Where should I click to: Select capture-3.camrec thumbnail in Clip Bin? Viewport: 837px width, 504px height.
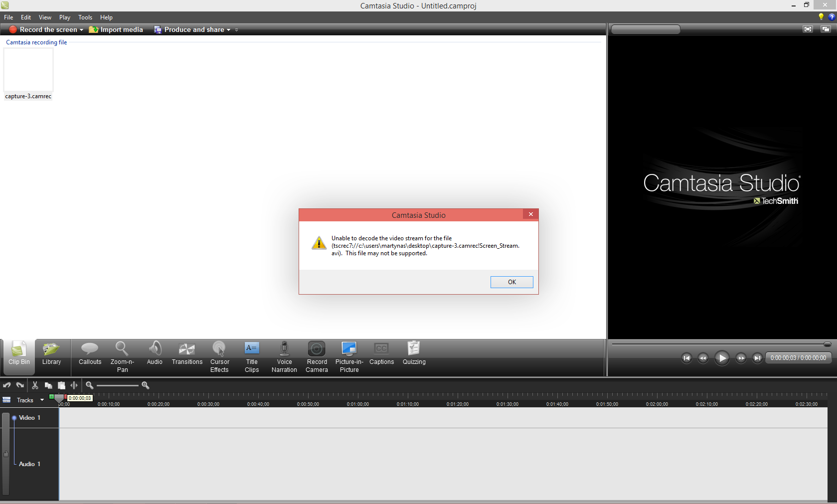[28, 69]
